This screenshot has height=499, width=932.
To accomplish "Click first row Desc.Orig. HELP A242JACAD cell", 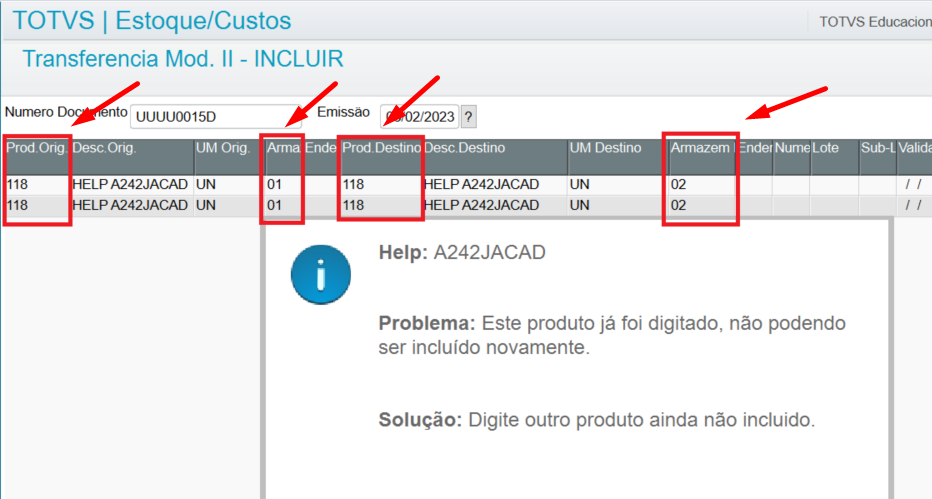I will point(132,185).
